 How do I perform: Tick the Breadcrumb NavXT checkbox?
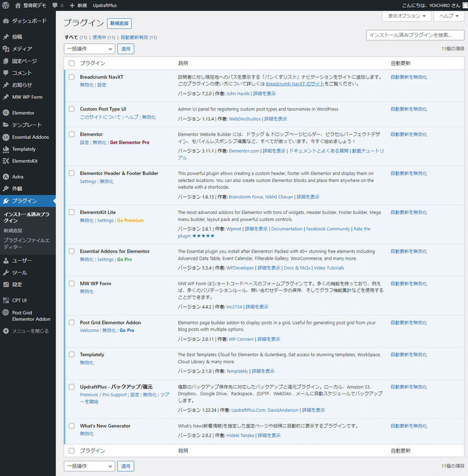pyautogui.click(x=72, y=77)
